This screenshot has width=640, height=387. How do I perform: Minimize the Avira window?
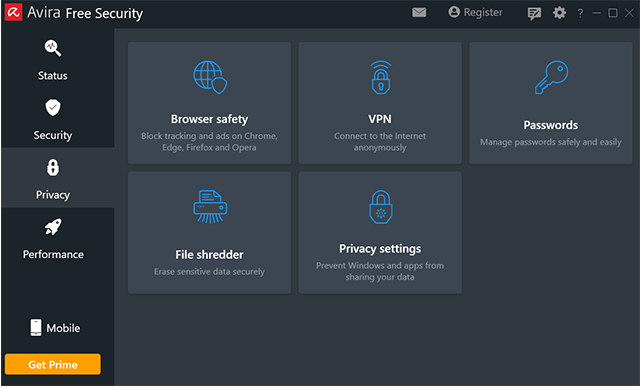tap(596, 13)
